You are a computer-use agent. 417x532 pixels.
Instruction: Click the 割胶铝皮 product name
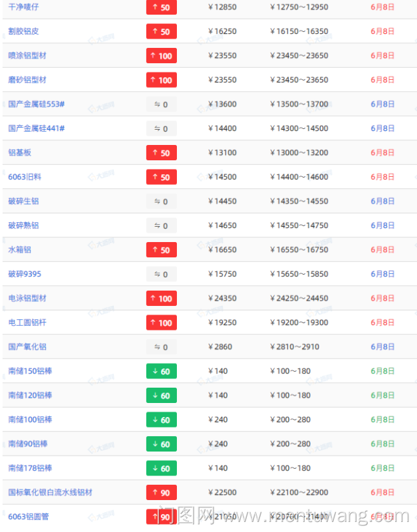[24, 31]
